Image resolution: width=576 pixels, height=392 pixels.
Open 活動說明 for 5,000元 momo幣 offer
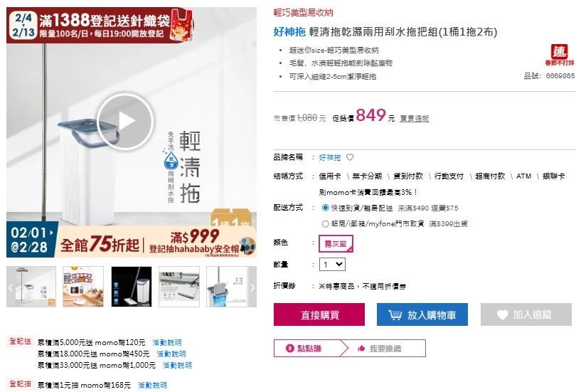click(x=167, y=342)
